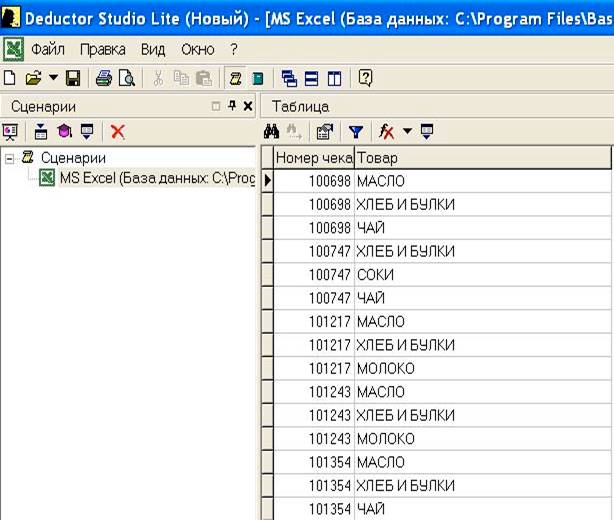The image size is (614, 520).
Task: Toggle the pin on Сценарии panel
Action: tap(232, 105)
